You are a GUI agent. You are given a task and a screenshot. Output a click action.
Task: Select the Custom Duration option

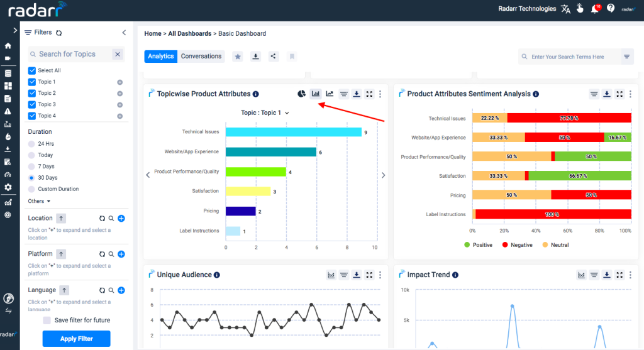31,189
